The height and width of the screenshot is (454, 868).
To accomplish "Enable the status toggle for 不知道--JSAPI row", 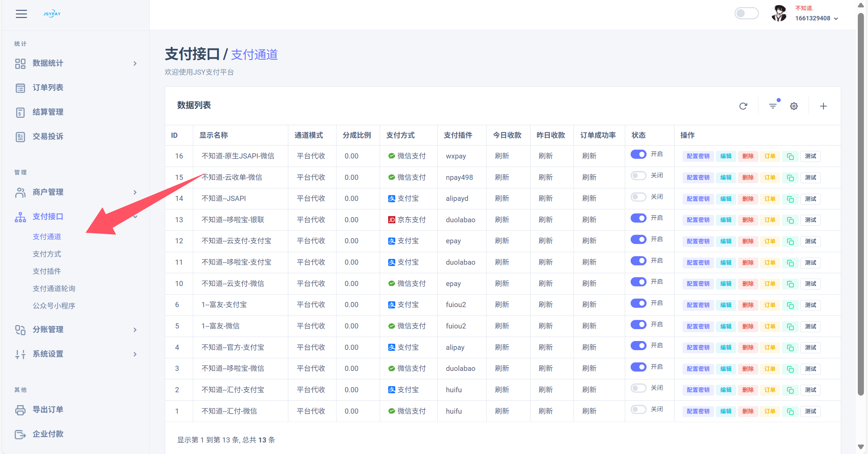I will pyautogui.click(x=638, y=197).
